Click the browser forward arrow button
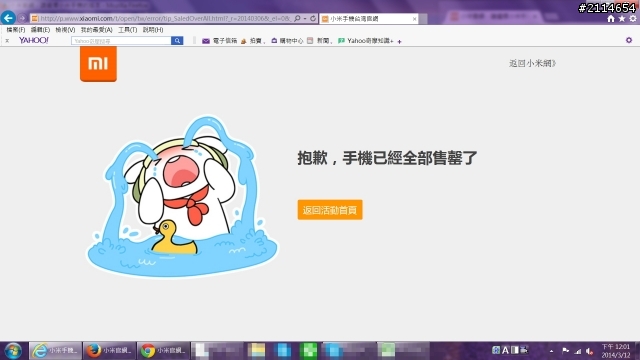Image resolution: width=640 pixels, height=360 pixels. click(x=22, y=18)
